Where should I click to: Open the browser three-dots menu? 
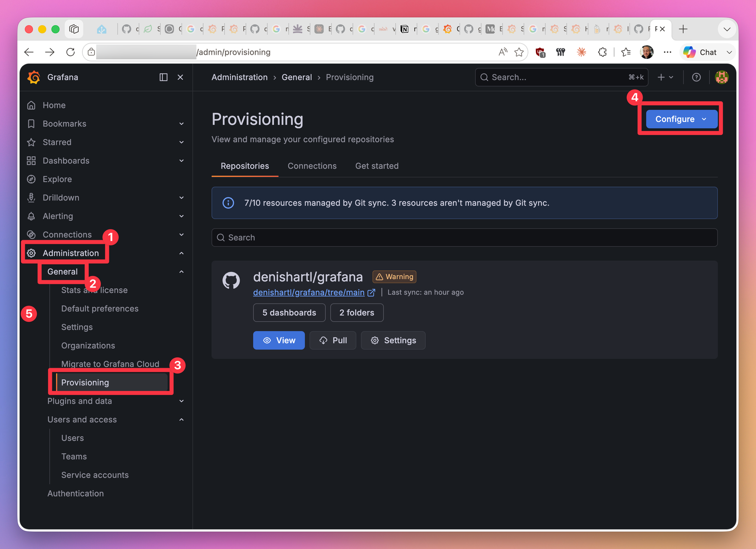click(x=668, y=52)
